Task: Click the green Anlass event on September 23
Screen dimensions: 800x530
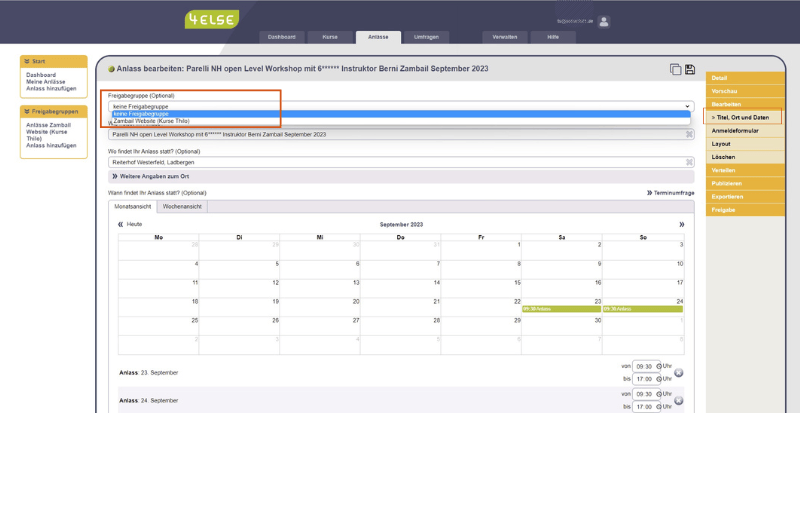Action: click(x=560, y=309)
